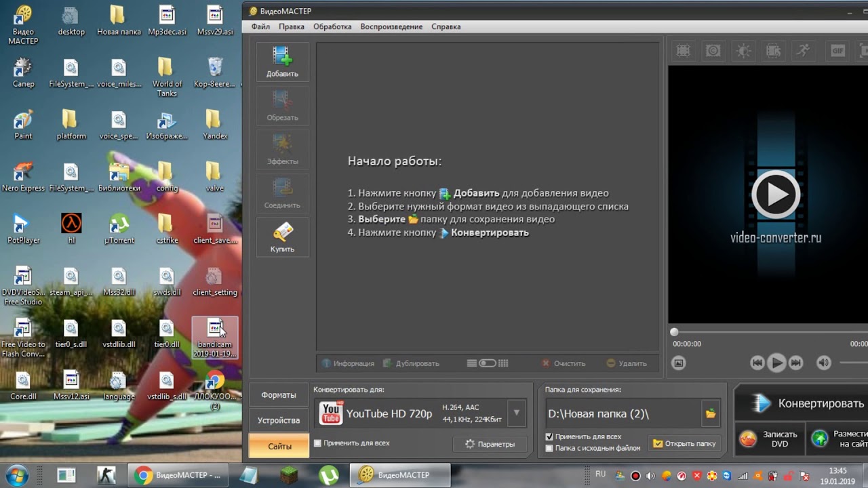Browse for save folder with yellow folder icon
868x488 pixels.
[711, 413]
